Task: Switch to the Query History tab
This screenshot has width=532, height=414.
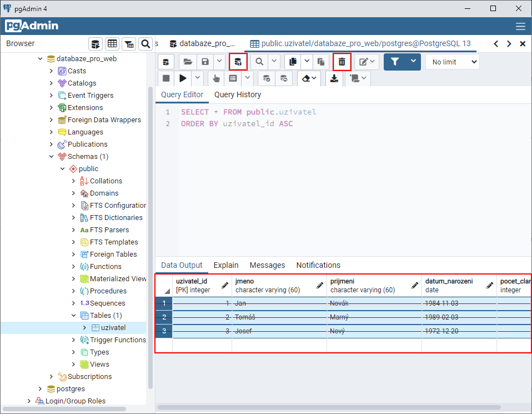Action: [237, 94]
